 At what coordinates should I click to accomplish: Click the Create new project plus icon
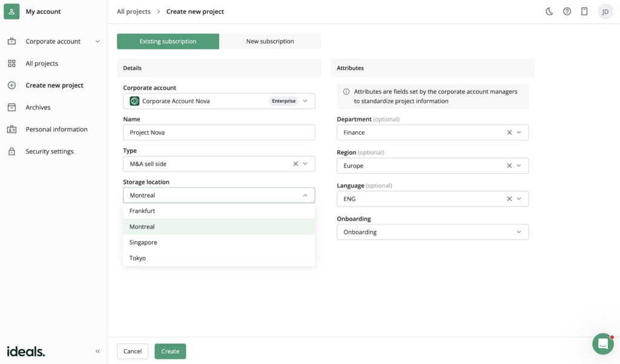(12, 85)
